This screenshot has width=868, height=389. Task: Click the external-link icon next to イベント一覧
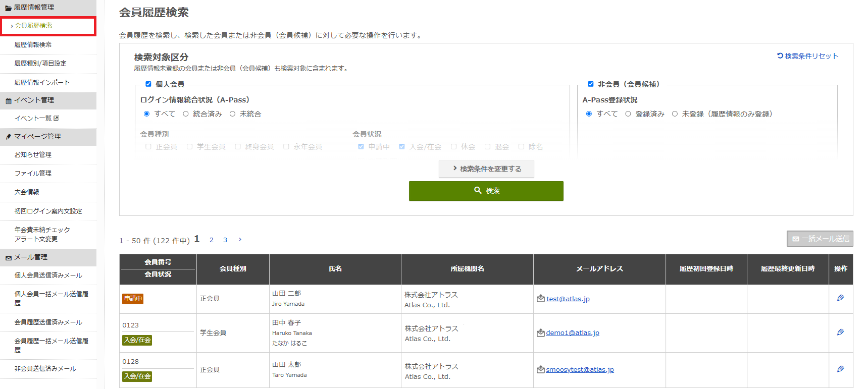57,118
